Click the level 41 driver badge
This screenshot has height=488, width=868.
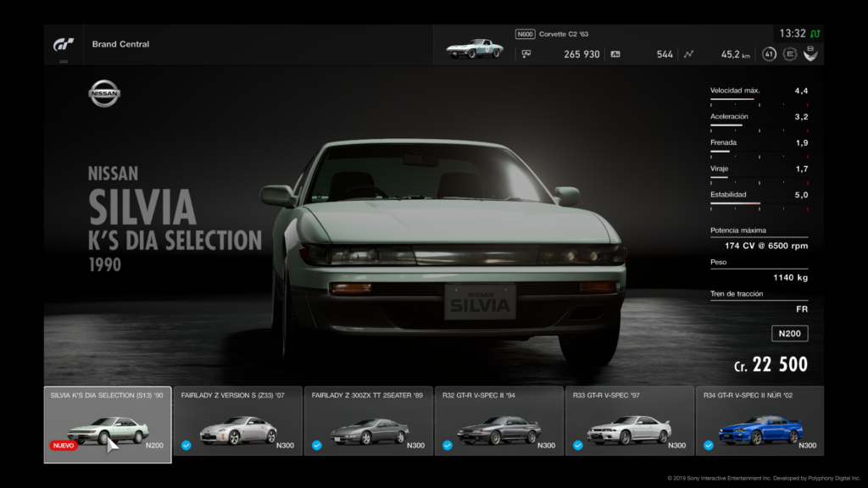[x=769, y=54]
